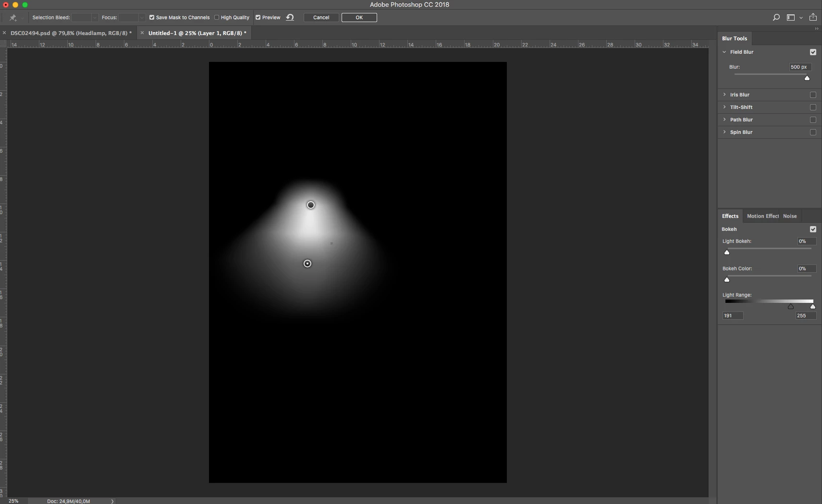822x504 pixels.
Task: Confirm the blur with OK button
Action: pos(359,17)
